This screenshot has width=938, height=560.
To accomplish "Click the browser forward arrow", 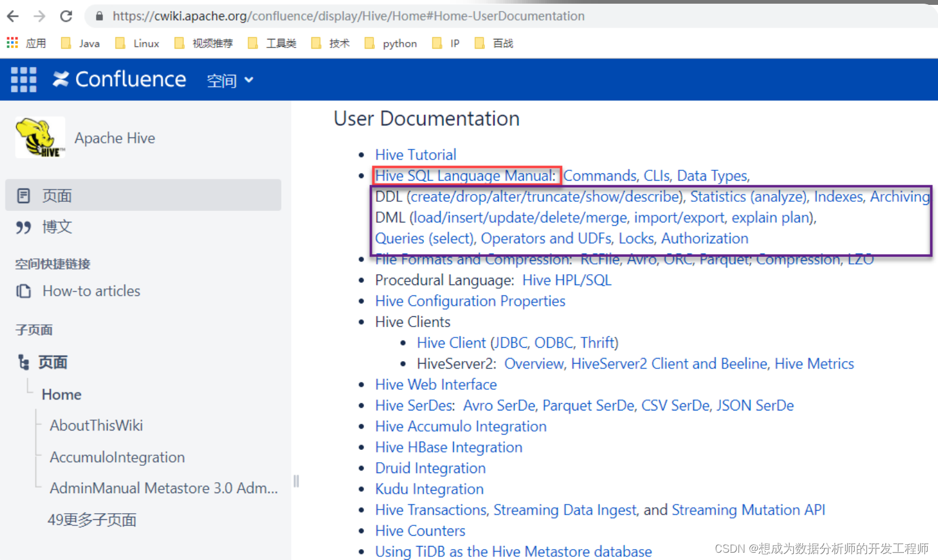I will click(40, 16).
